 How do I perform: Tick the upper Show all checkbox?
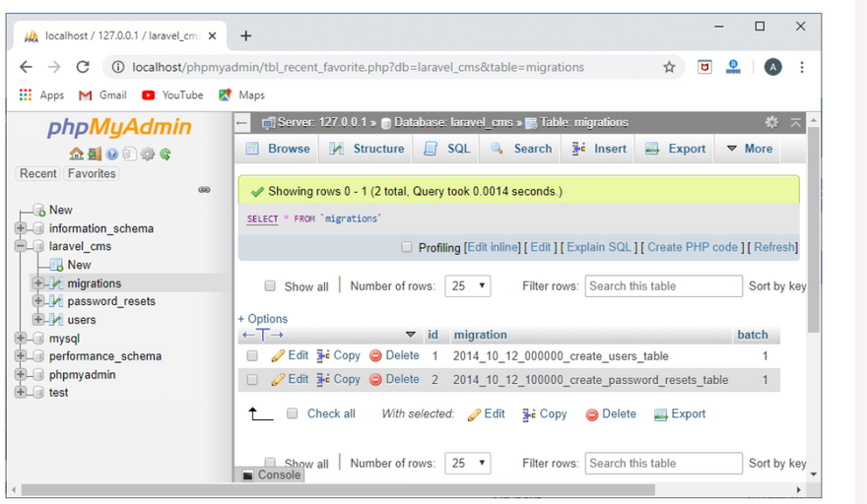tap(270, 286)
